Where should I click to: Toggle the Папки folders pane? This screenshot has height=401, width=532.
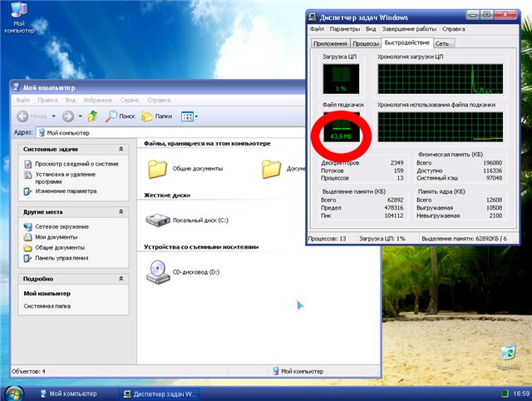click(157, 116)
